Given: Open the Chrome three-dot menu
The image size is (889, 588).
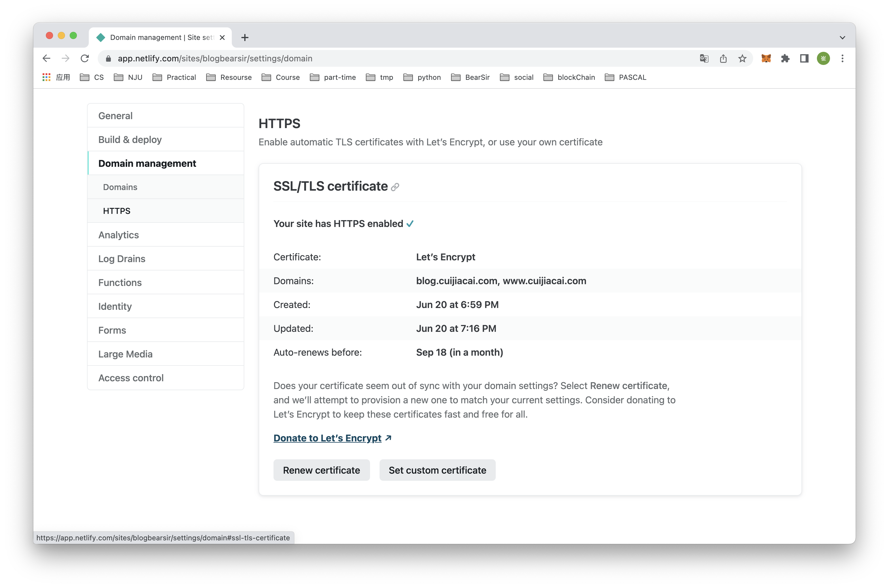Looking at the screenshot, I should [x=843, y=58].
